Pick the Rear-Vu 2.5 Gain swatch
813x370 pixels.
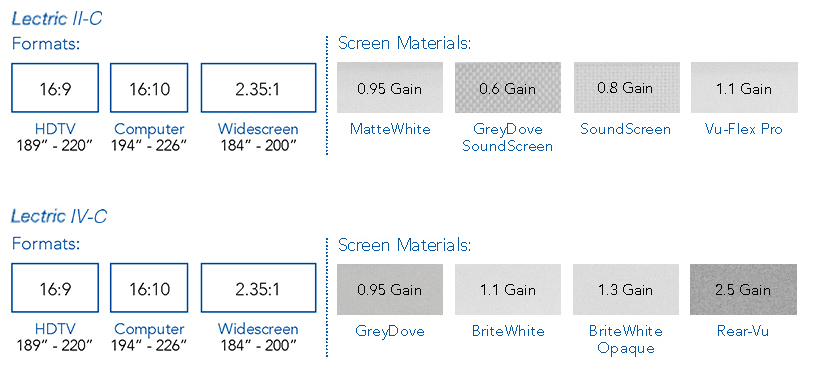pyautogui.click(x=744, y=289)
